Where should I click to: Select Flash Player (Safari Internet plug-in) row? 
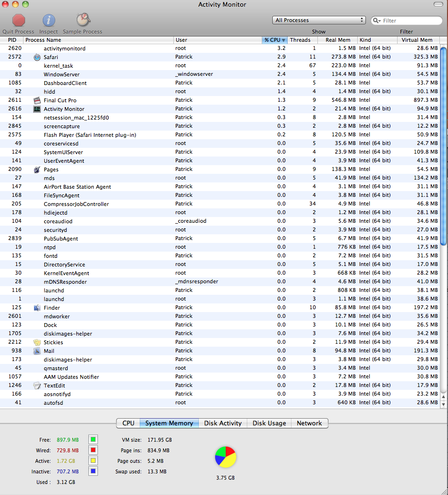[220, 135]
